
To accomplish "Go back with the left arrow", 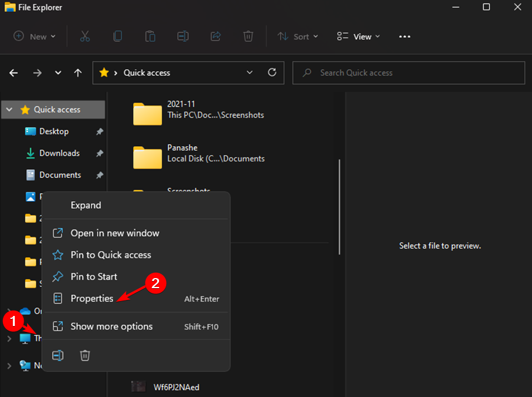I will pos(14,73).
